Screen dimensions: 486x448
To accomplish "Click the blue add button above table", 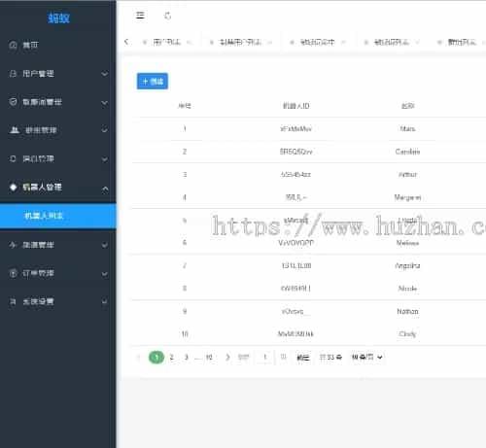I will 153,81.
